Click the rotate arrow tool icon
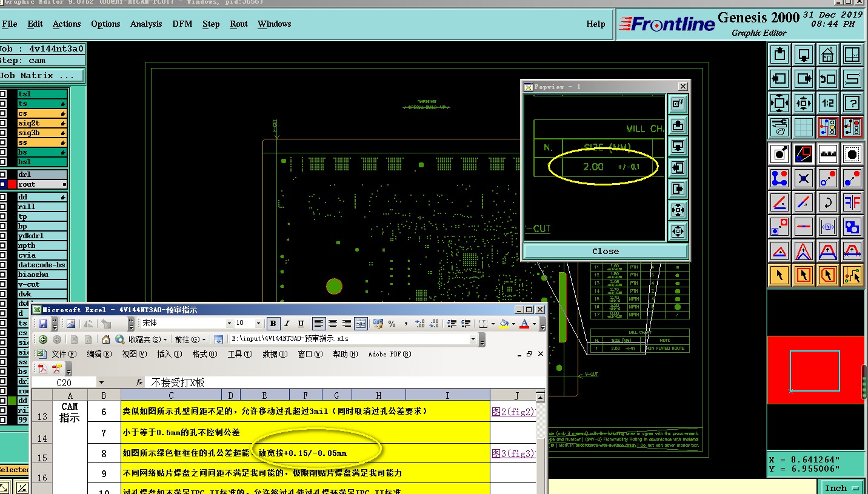 coord(827,202)
